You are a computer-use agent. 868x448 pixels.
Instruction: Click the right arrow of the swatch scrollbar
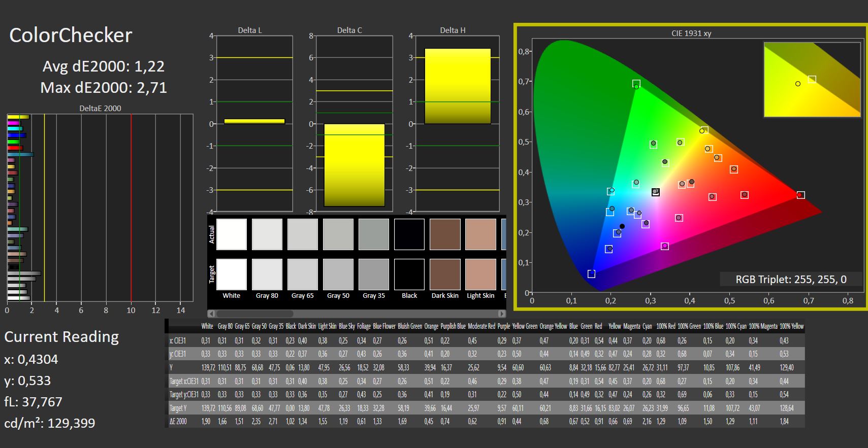coord(502,314)
